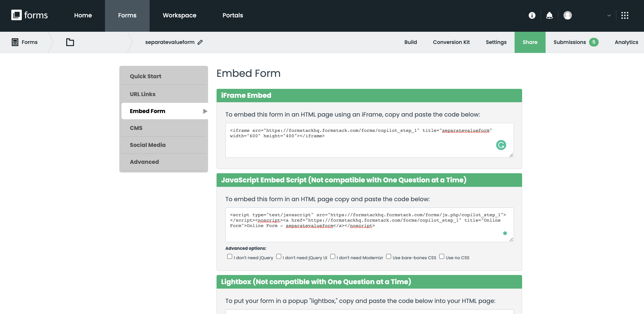Click the folder icon in breadcrumb
This screenshot has height=314, width=644.
[x=70, y=42]
